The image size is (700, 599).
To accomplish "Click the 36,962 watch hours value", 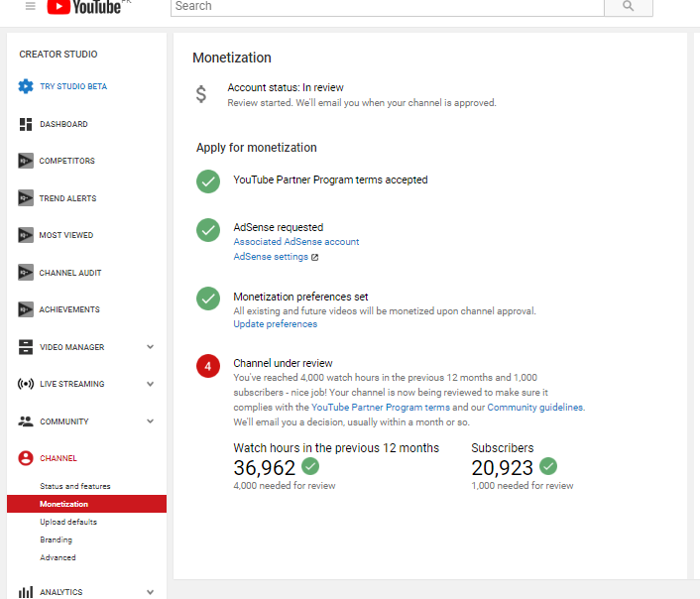I will coord(265,468).
